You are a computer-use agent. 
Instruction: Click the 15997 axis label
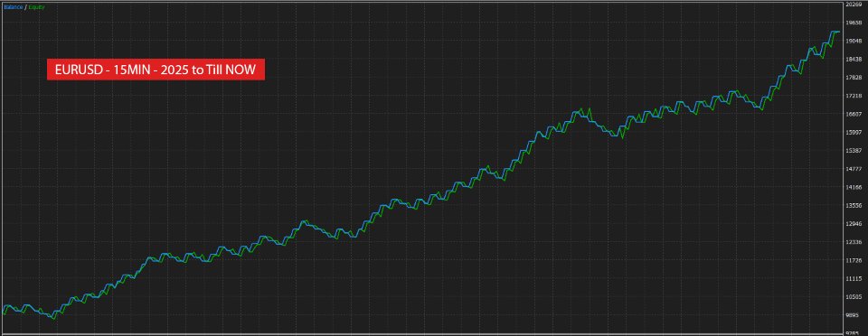point(854,132)
